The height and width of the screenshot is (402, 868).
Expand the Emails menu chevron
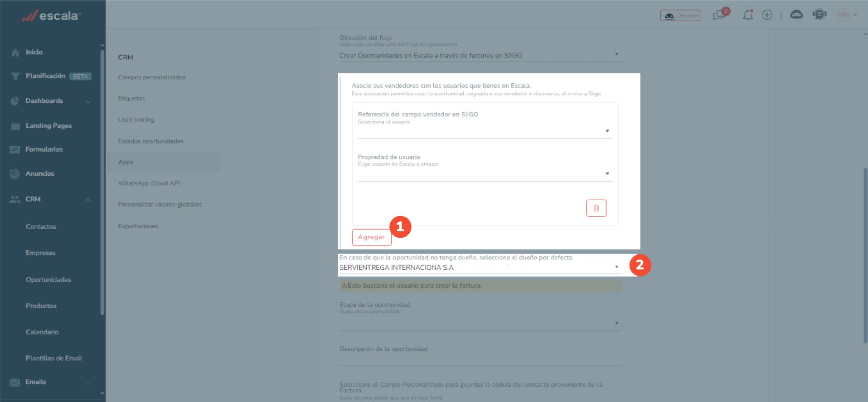pyautogui.click(x=88, y=383)
